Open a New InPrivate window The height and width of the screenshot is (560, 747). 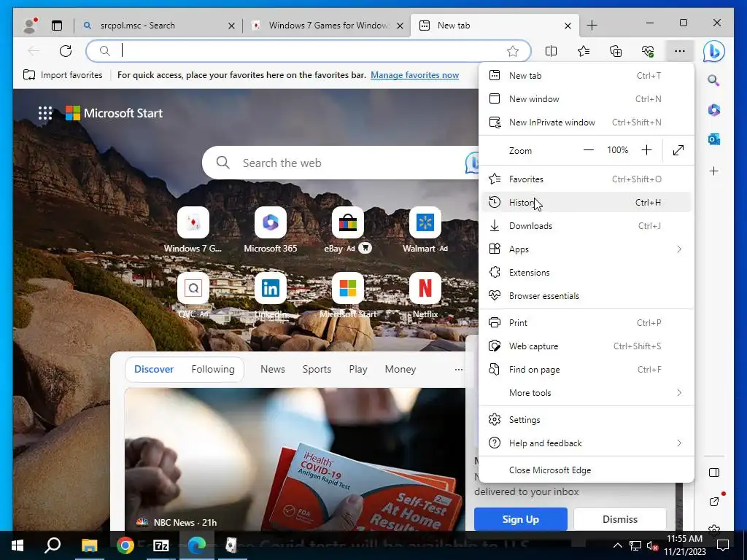587,122
